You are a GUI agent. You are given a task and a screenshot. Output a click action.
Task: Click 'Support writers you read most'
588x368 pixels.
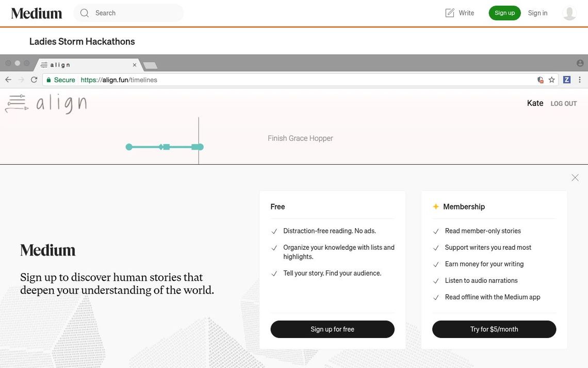(x=488, y=248)
